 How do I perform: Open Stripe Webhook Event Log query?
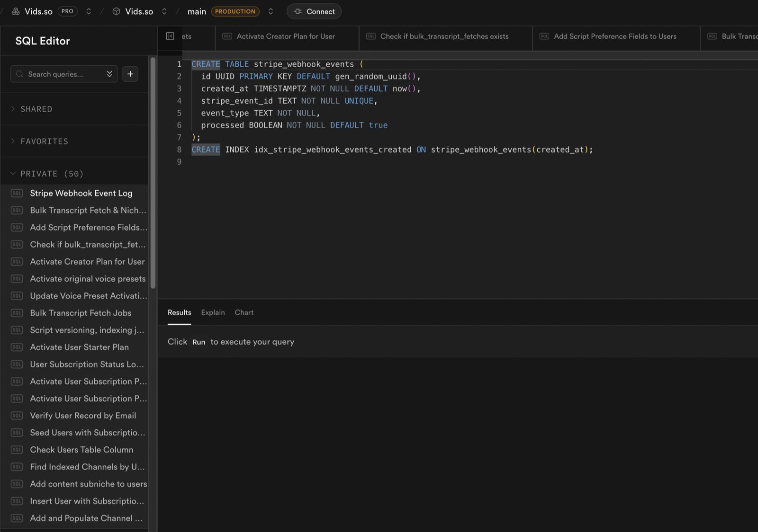coord(74,193)
